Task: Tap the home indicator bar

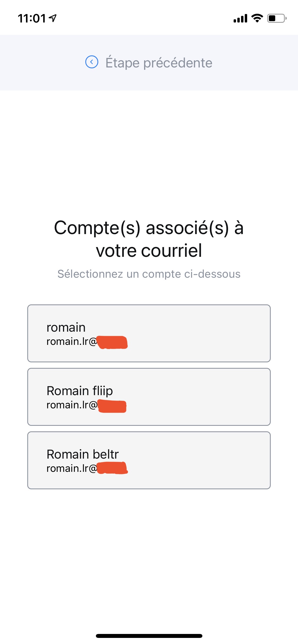Action: click(x=149, y=636)
